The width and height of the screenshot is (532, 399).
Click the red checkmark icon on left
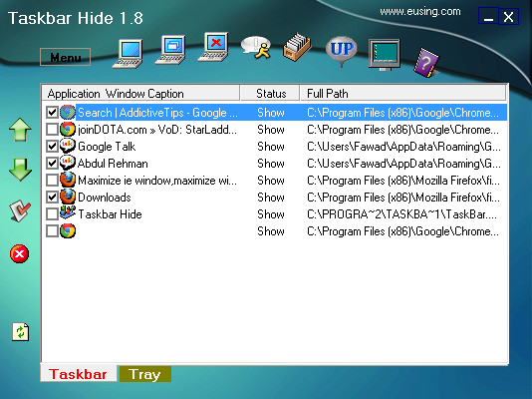click(20, 210)
